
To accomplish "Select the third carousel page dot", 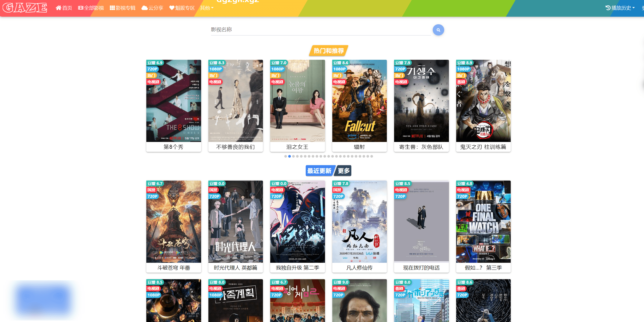I will 293,156.
